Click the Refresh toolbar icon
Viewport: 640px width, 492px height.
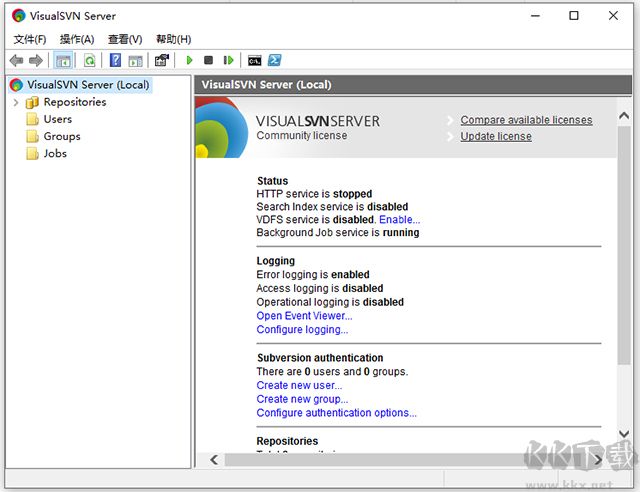click(x=89, y=61)
